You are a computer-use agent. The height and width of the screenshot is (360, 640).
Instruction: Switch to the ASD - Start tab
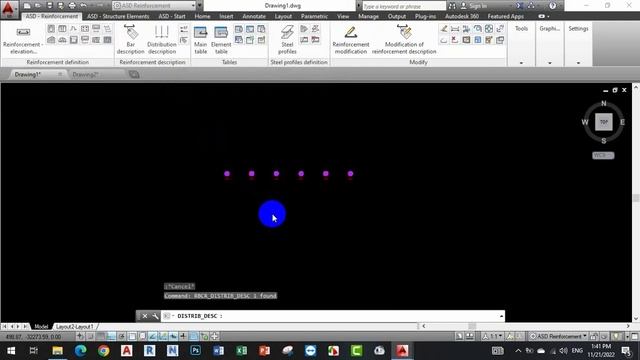tap(172, 16)
